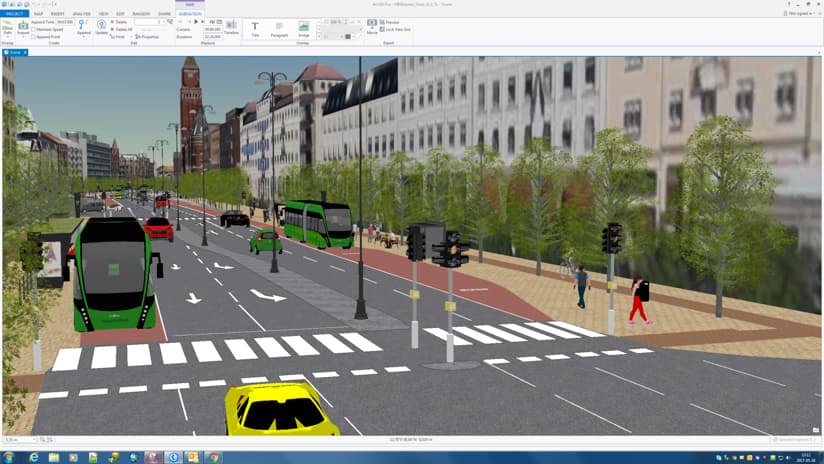
Task: Toggle the Preview checkbox
Action: 382,23
